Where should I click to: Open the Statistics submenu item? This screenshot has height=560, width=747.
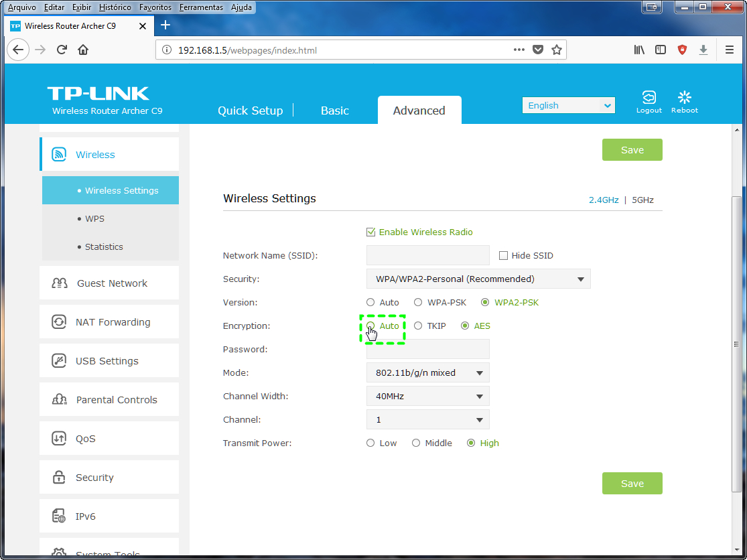click(x=111, y=247)
